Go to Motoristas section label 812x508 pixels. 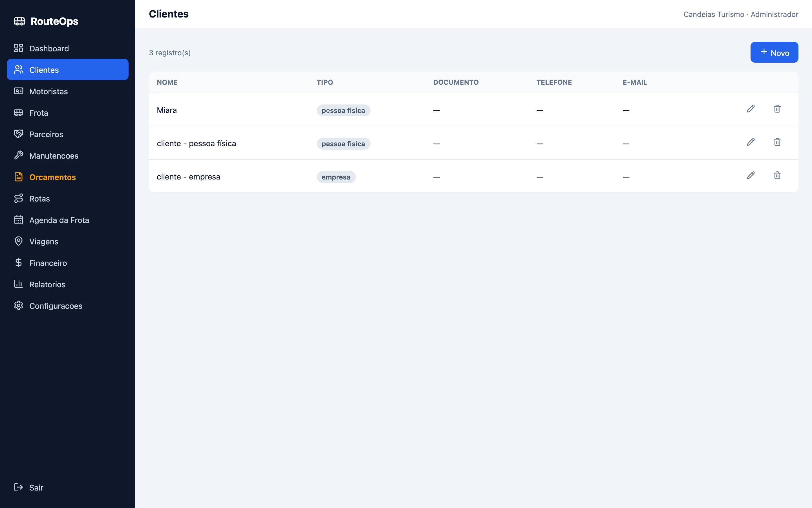[x=49, y=91]
